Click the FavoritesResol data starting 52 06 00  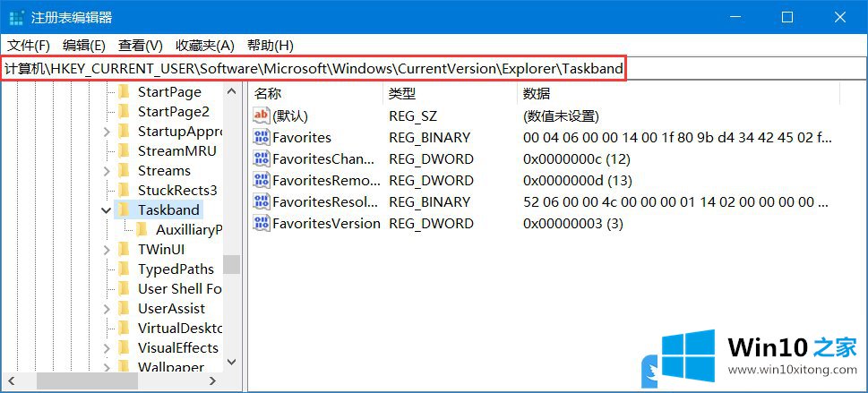click(676, 202)
